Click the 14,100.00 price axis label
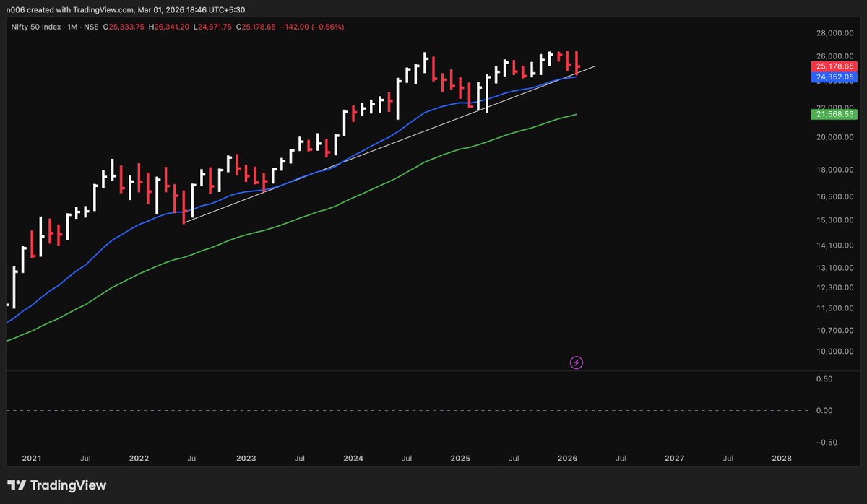Screen dimensions: 867x504 point(834,246)
